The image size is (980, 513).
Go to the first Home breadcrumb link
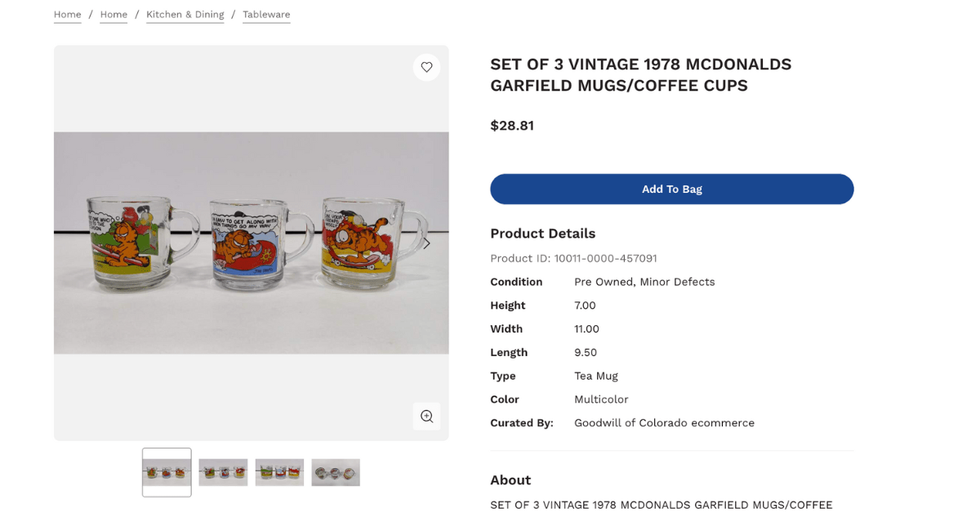click(68, 15)
